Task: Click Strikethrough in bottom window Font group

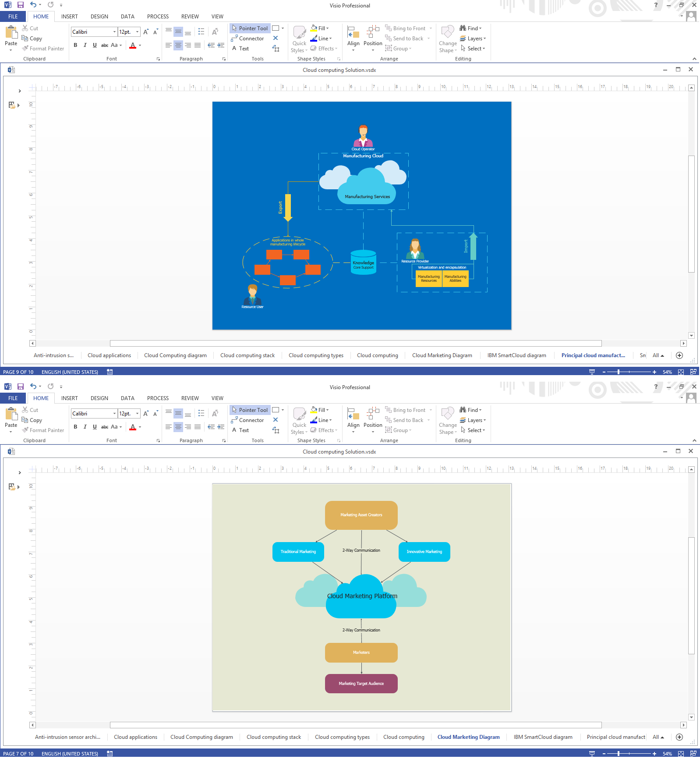Action: coord(105,427)
